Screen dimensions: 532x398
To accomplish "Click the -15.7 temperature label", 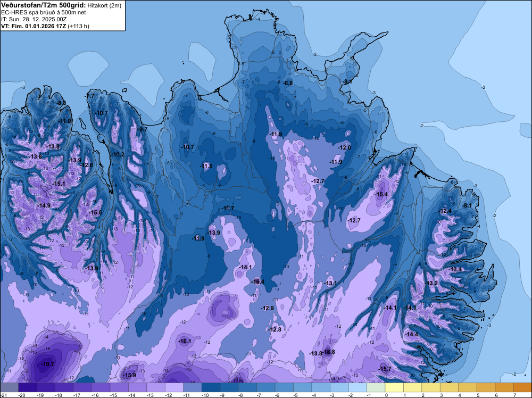I will pos(385,369).
